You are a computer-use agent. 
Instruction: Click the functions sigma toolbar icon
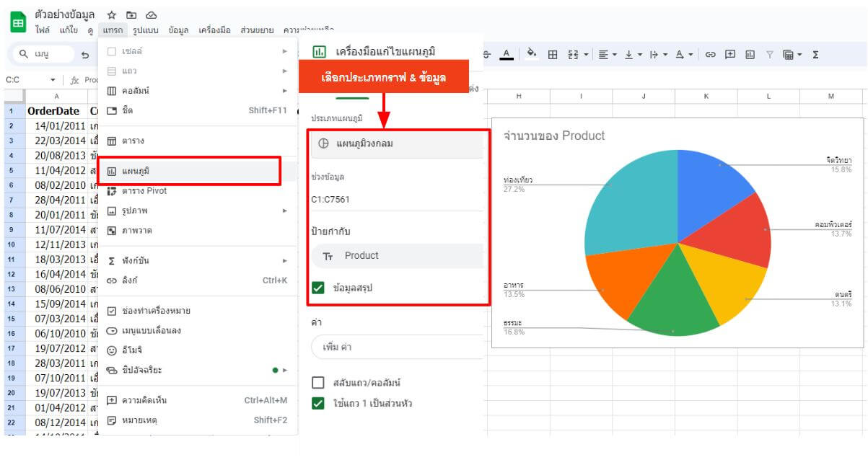815,54
